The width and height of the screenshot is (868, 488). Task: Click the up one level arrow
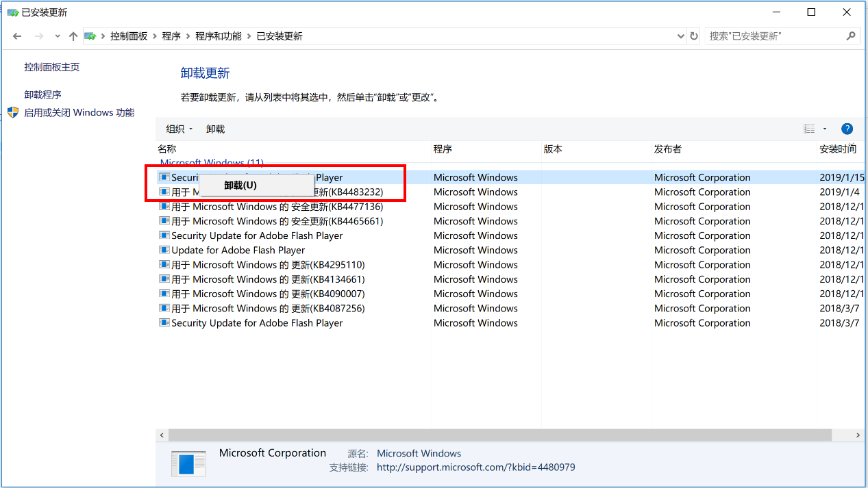pyautogui.click(x=73, y=36)
